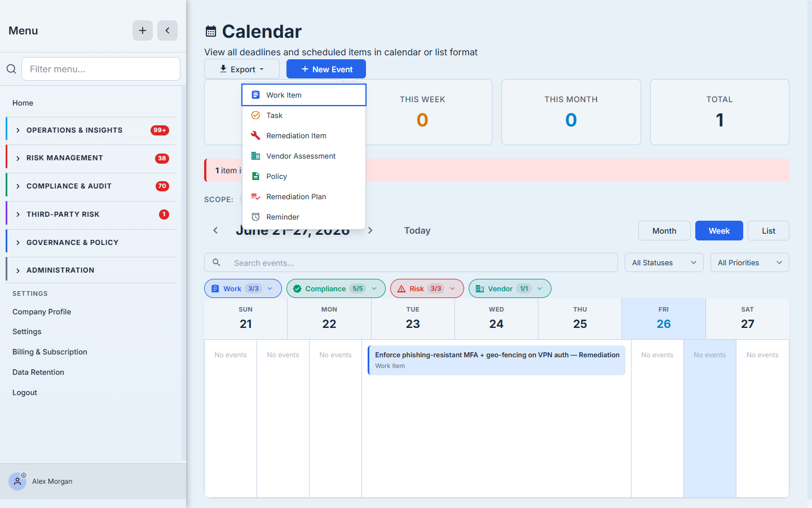The width and height of the screenshot is (812, 508).
Task: Expand Governance & Policy section
Action: 91,243
